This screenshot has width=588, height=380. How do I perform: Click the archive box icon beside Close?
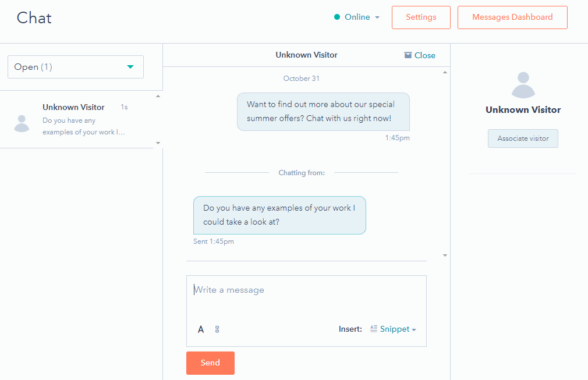[x=408, y=55]
